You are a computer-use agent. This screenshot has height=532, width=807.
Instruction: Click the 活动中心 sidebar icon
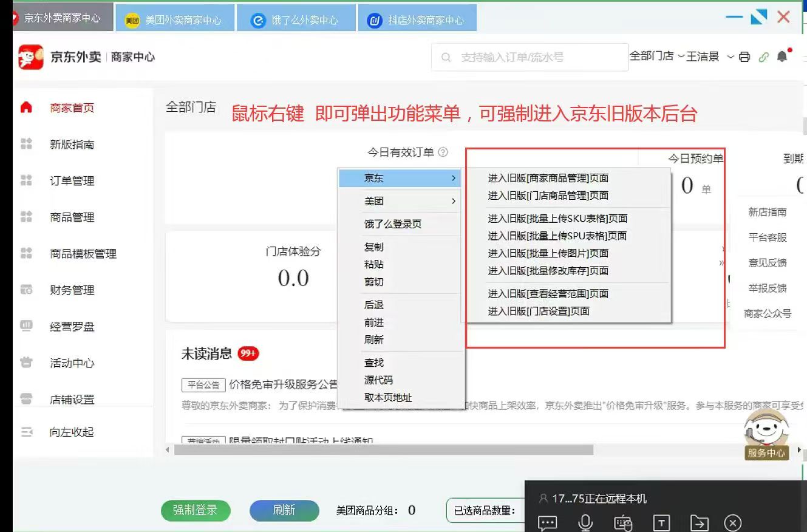pos(26,363)
